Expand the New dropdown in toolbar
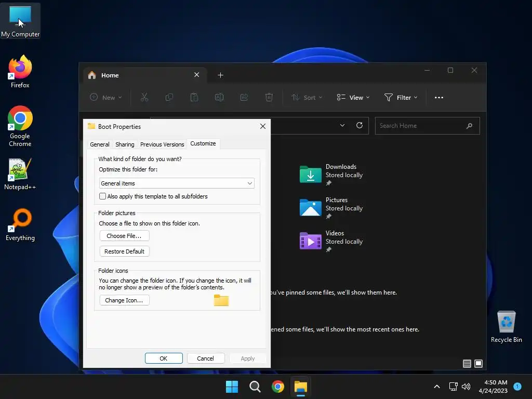The image size is (532, 399). click(x=105, y=97)
